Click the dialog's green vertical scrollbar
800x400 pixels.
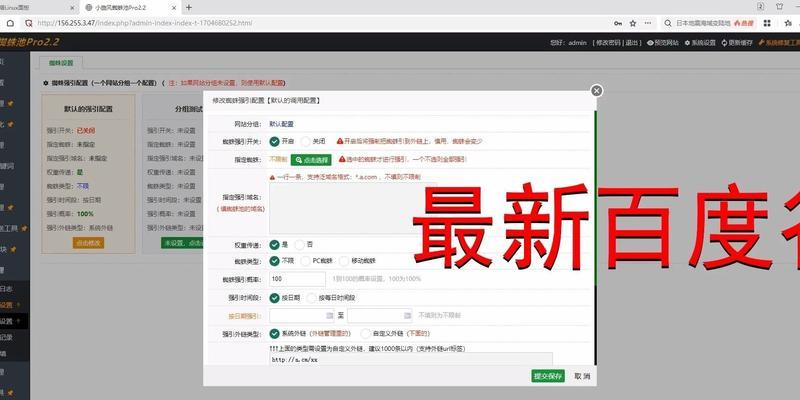tap(595, 199)
